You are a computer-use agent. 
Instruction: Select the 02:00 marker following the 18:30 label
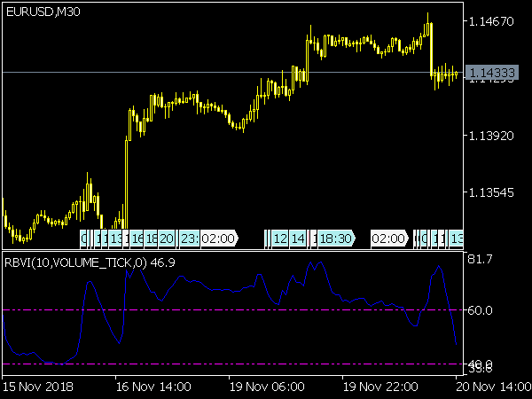tap(389, 239)
